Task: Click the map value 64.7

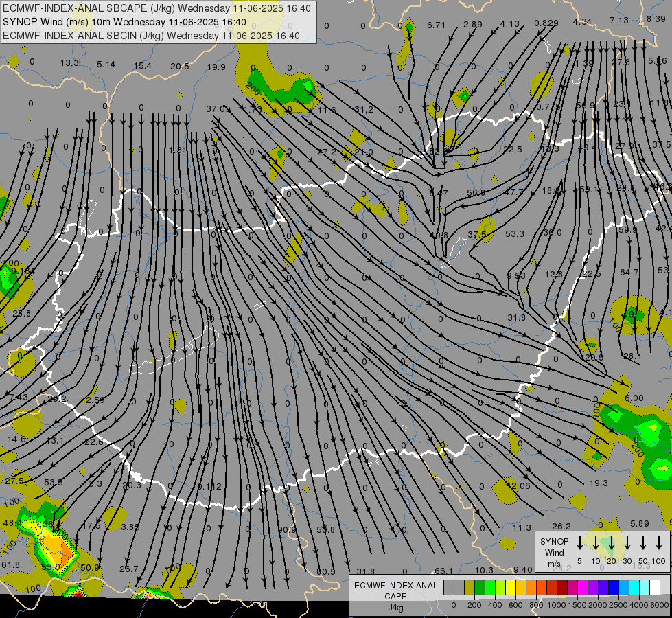Action: coord(629,273)
